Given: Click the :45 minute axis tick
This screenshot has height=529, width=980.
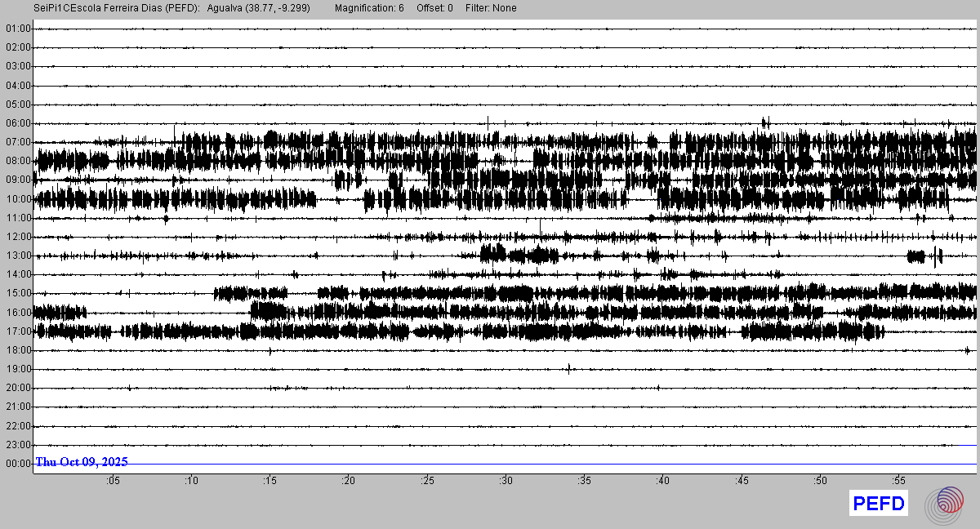Looking at the screenshot, I should coord(742,481).
